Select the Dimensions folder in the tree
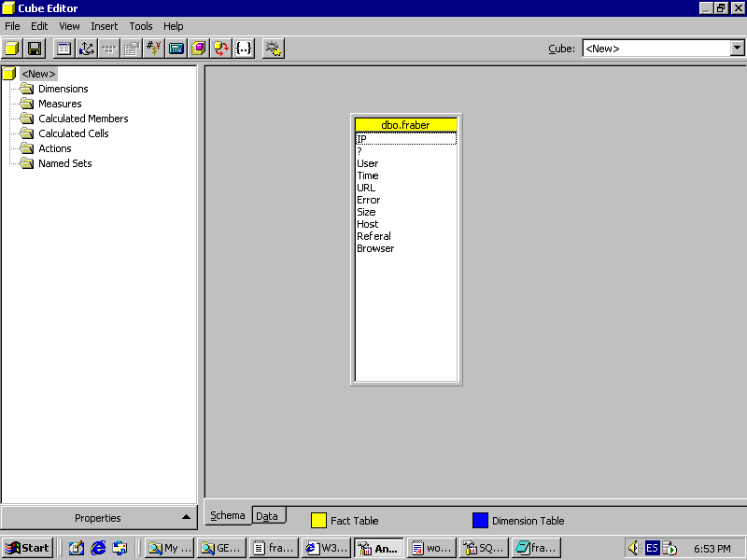This screenshot has width=747, height=560. 63,89
